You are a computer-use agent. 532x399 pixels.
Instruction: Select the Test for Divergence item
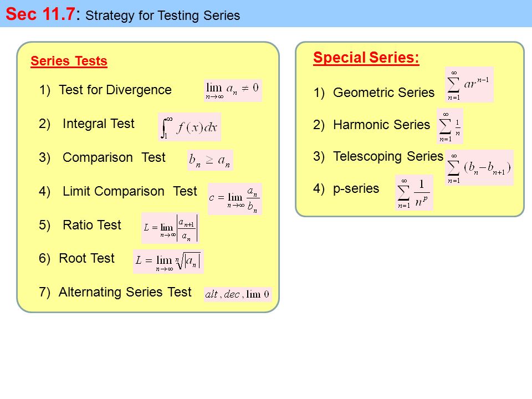105,90
